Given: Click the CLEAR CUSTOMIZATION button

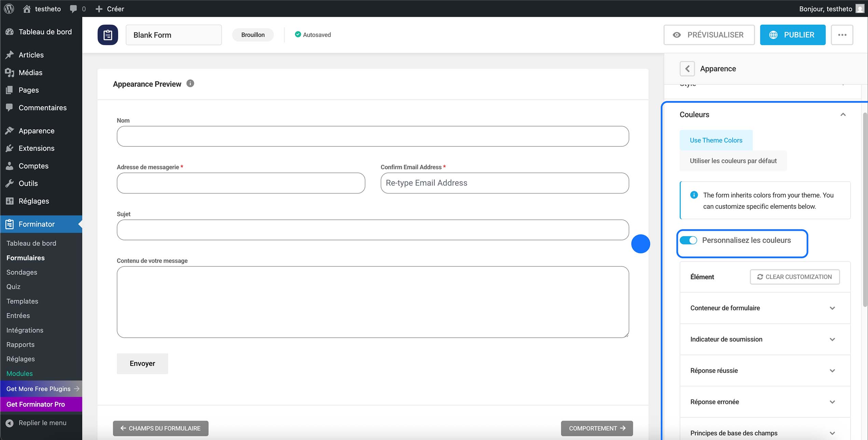Looking at the screenshot, I should point(795,277).
